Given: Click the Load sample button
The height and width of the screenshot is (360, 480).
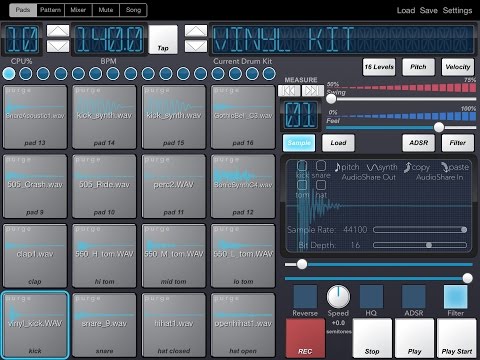Looking at the screenshot, I should (338, 143).
